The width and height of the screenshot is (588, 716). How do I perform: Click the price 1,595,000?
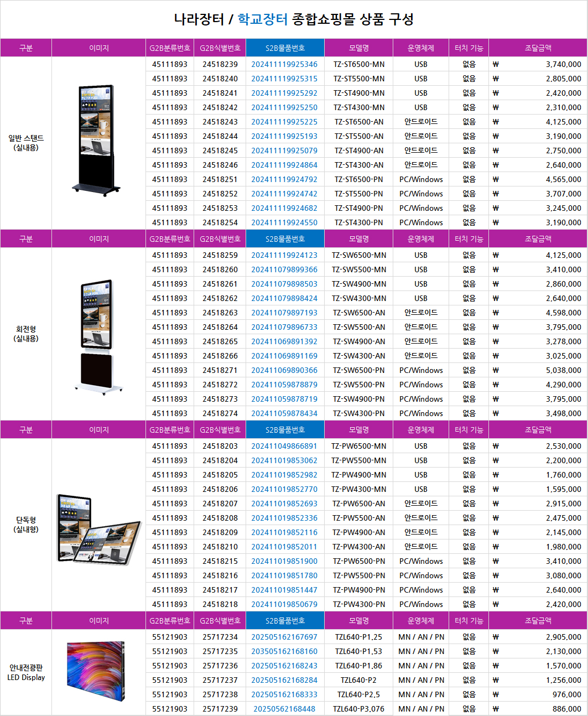pyautogui.click(x=564, y=489)
